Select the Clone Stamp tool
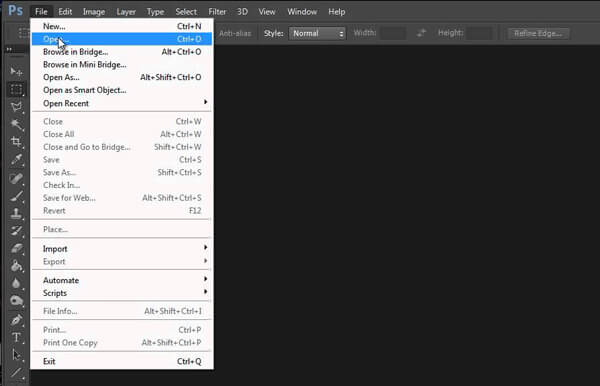 (x=16, y=213)
